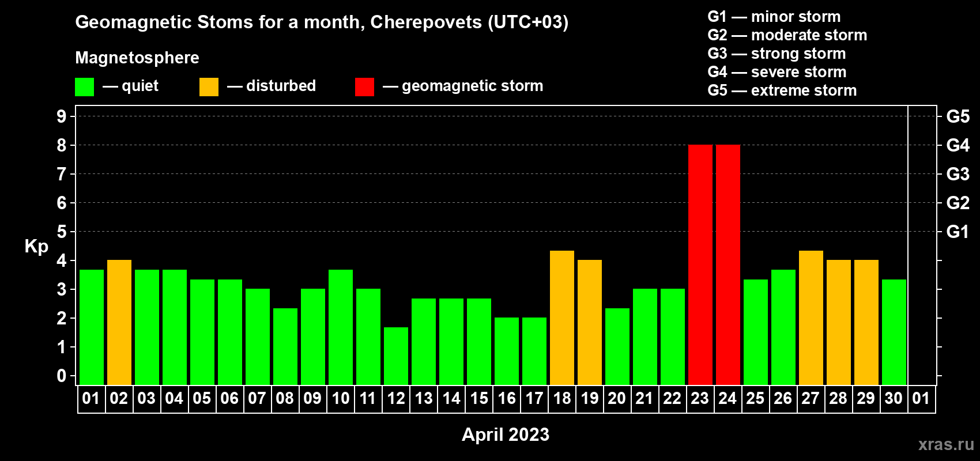The height and width of the screenshot is (461, 980).
Task: Click the date label 23 on axis
Action: point(700,399)
